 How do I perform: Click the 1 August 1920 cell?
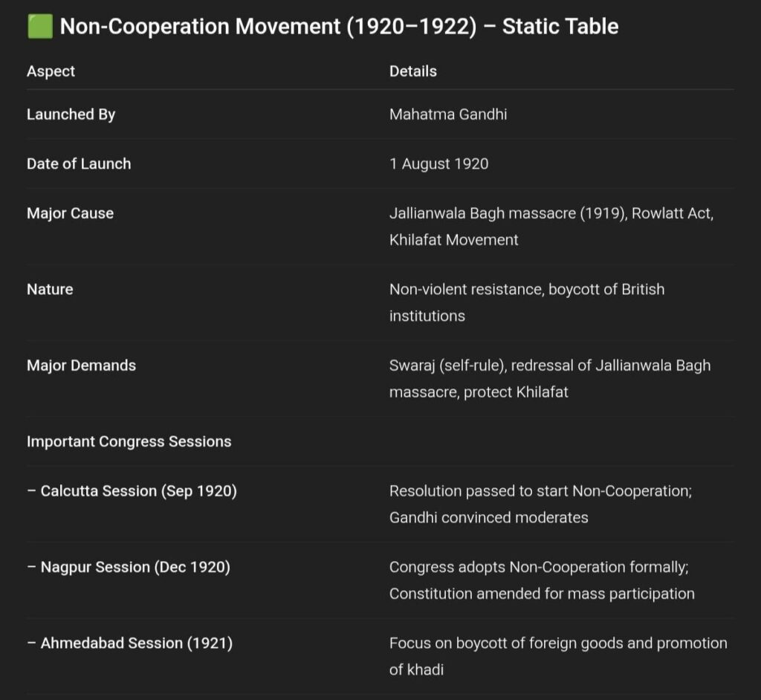point(438,164)
